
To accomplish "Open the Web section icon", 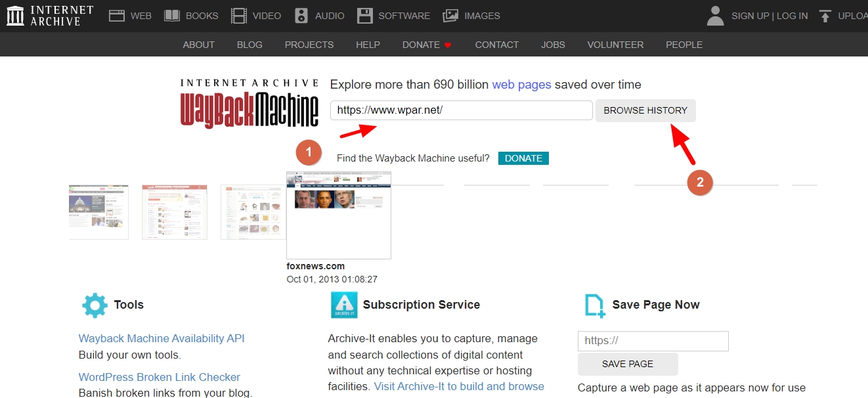I will pos(117,16).
